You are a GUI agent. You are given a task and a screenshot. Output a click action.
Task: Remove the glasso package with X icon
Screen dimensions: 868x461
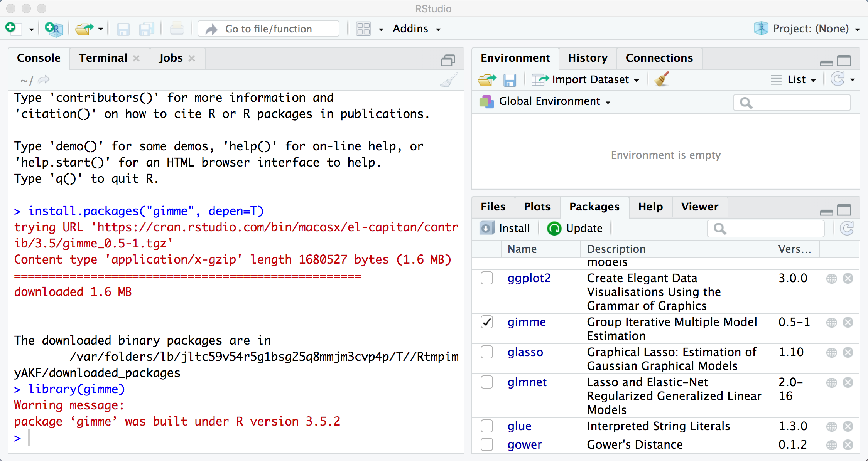click(848, 352)
